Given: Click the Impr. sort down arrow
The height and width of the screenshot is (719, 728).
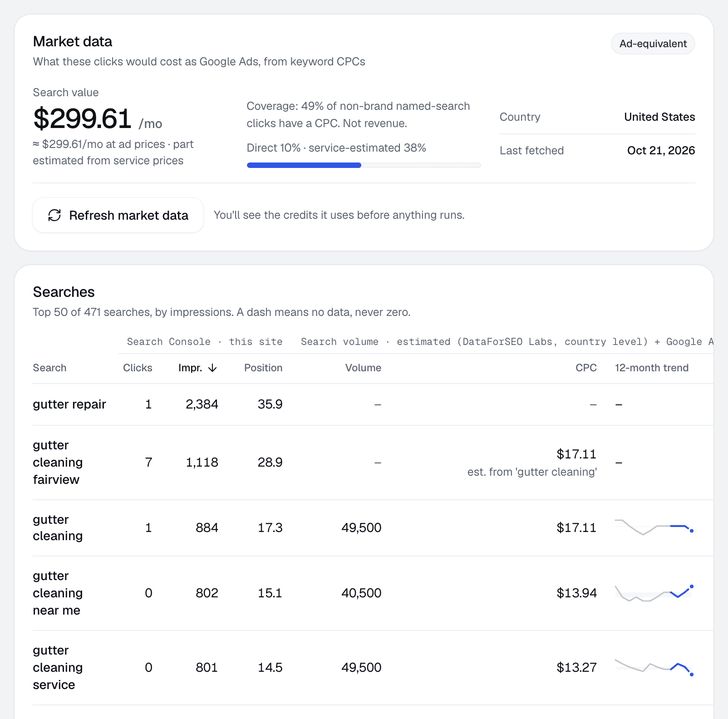Looking at the screenshot, I should [x=212, y=368].
